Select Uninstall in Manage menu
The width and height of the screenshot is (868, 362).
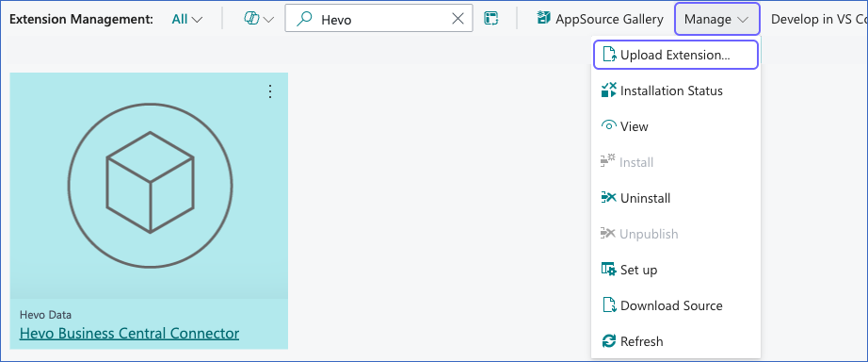pyautogui.click(x=675, y=198)
